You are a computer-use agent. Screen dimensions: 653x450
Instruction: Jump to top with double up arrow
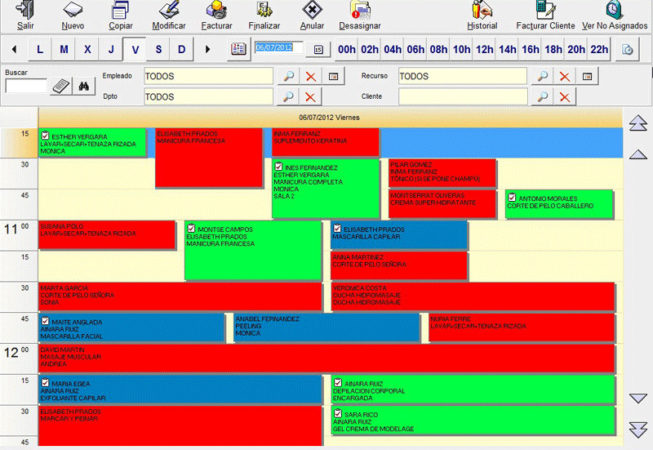click(638, 123)
